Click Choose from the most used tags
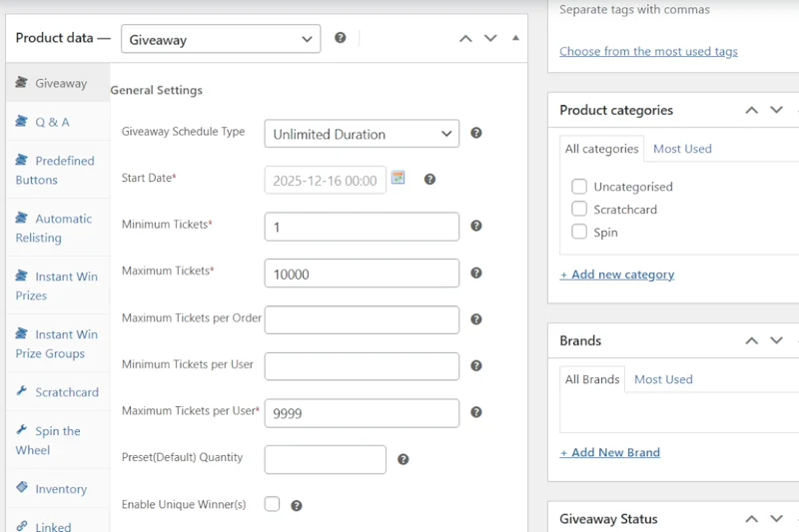Screen dimensions: 799x532 pyautogui.click(x=648, y=51)
